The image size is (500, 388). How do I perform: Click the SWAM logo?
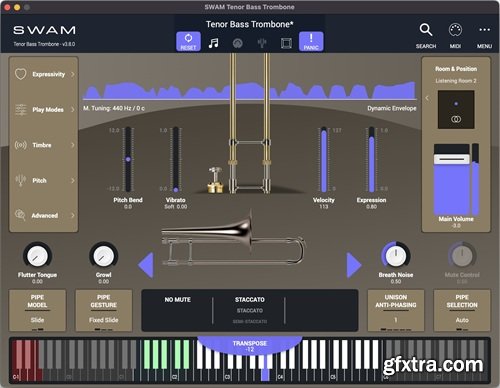coord(44,30)
